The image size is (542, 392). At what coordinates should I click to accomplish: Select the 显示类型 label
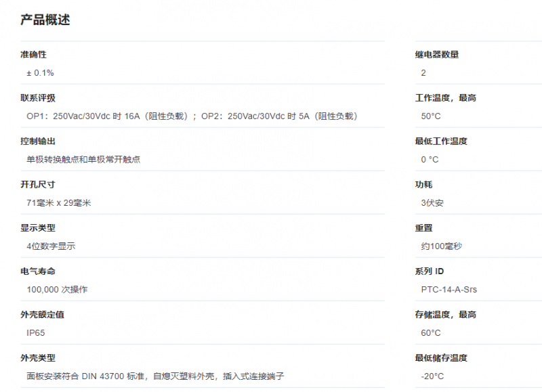(x=38, y=227)
